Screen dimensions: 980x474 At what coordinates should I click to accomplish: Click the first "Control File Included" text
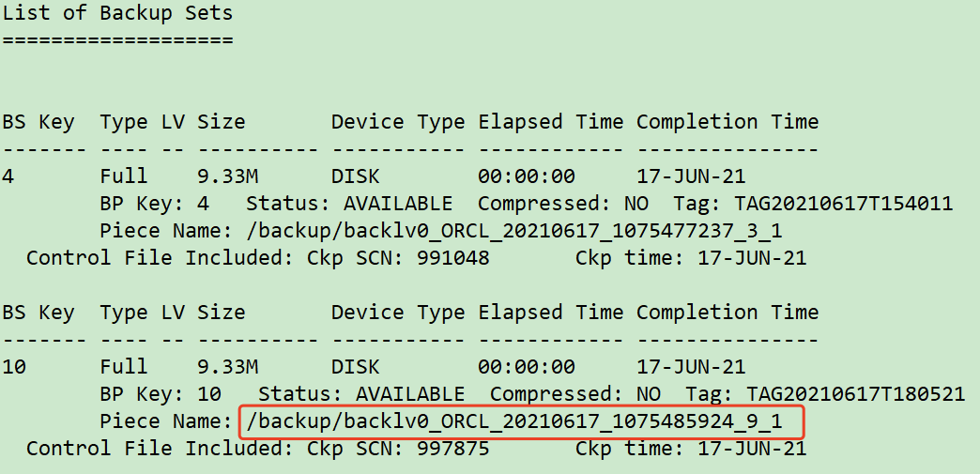160,257
